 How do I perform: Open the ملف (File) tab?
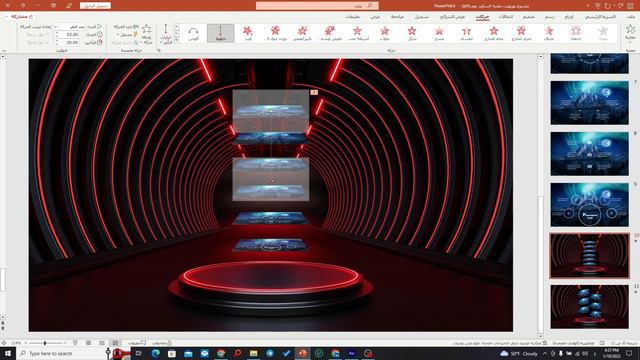(631, 17)
